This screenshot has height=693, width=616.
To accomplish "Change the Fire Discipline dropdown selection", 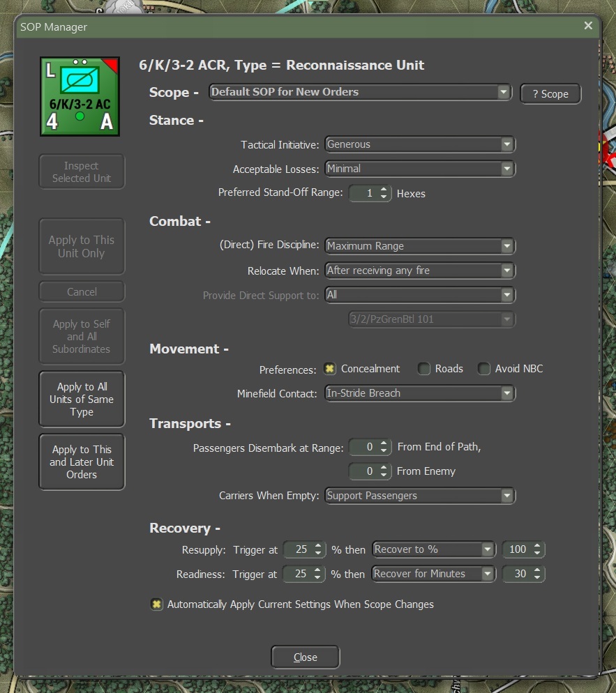I will point(419,246).
